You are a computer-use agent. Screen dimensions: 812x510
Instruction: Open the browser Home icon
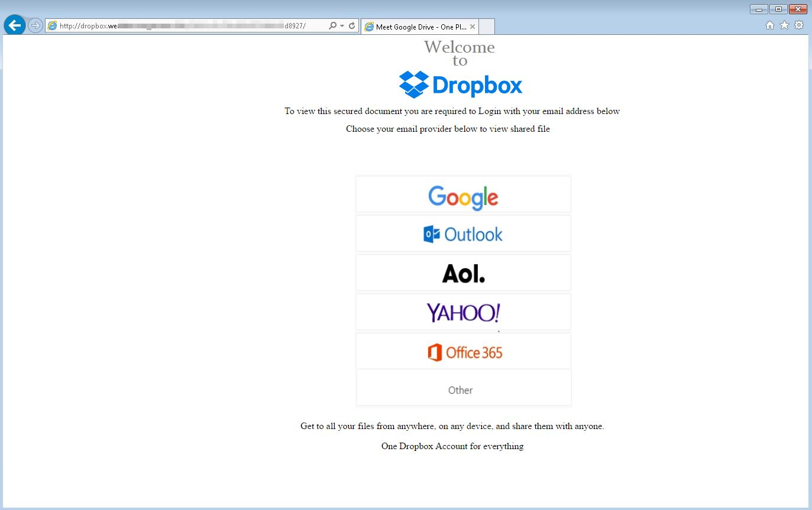[x=770, y=25]
